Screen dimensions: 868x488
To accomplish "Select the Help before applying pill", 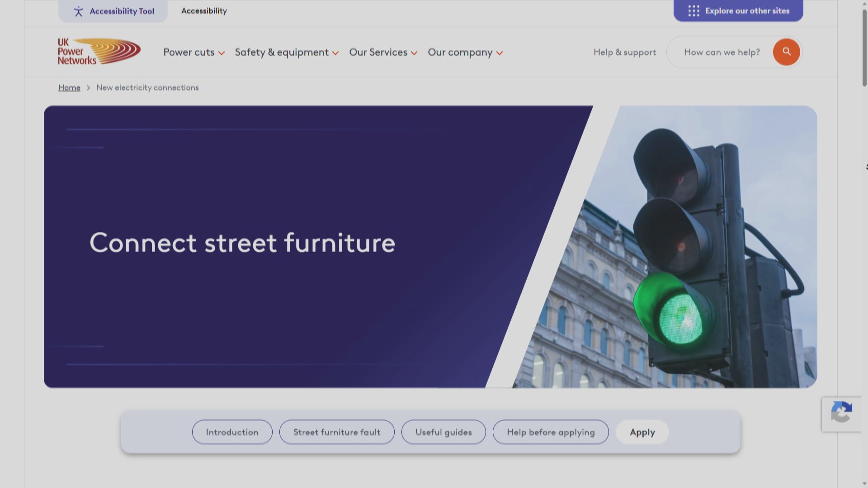I will pos(551,432).
